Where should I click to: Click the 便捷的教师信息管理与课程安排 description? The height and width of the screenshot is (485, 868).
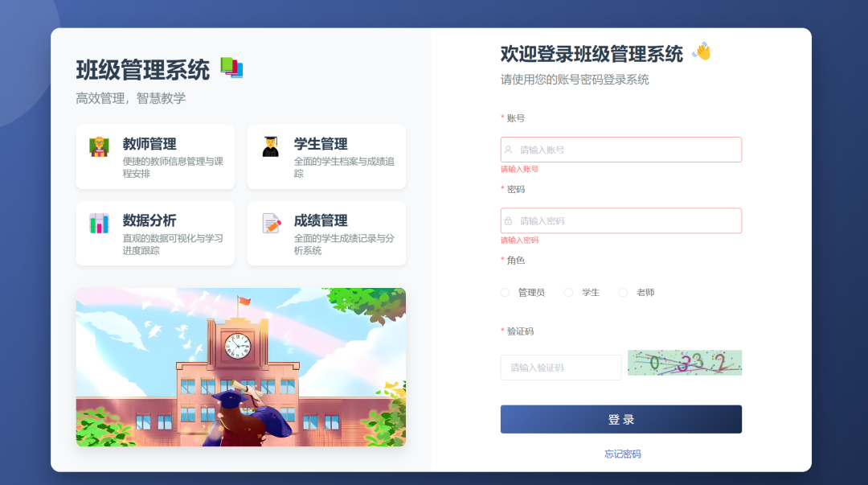[174, 167]
